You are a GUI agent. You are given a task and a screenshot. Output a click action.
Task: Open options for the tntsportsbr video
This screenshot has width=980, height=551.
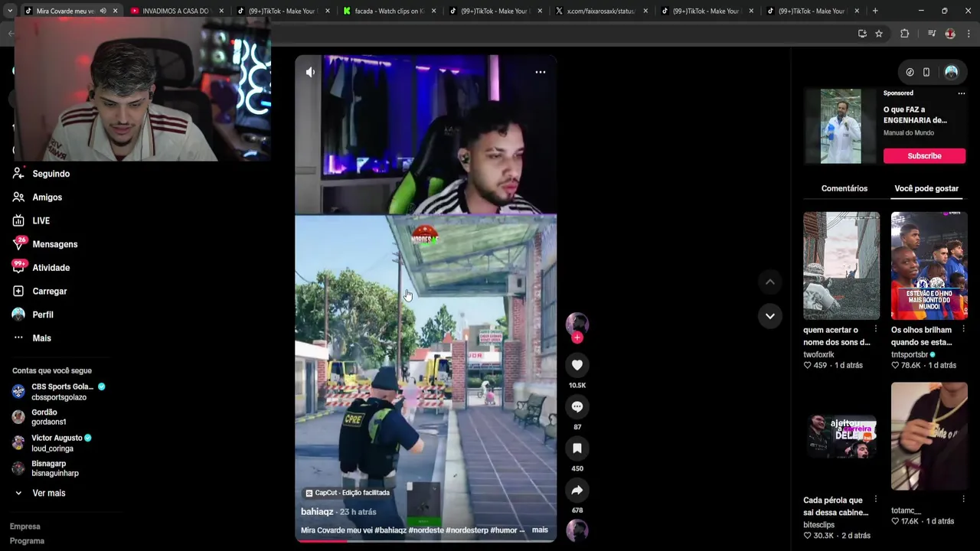(963, 330)
